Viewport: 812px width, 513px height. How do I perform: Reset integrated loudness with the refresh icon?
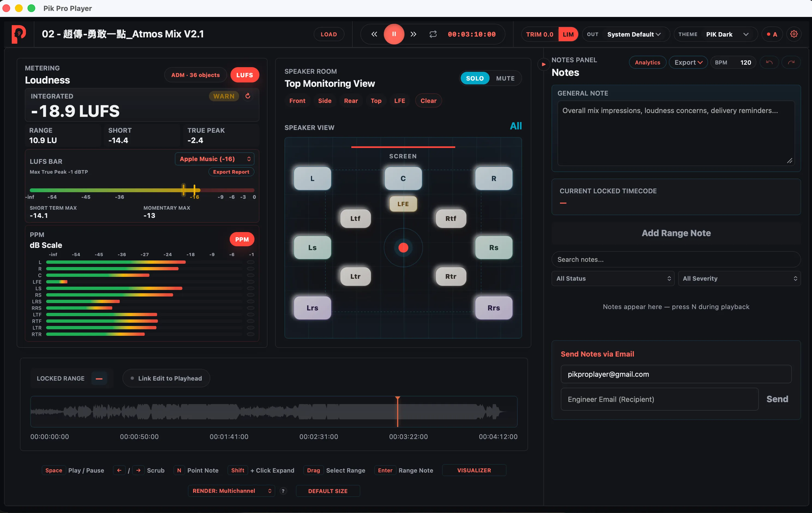pos(247,96)
